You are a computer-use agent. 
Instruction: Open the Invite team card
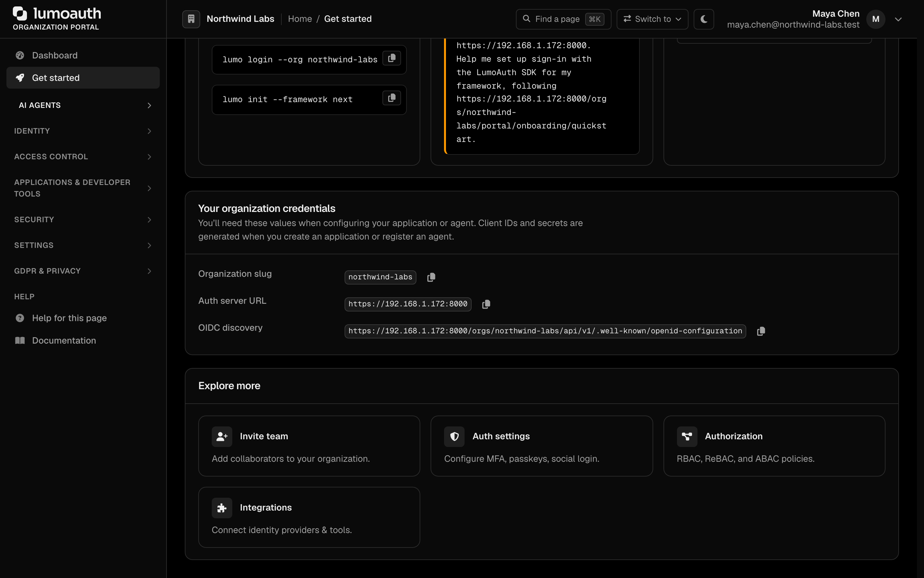click(x=309, y=446)
